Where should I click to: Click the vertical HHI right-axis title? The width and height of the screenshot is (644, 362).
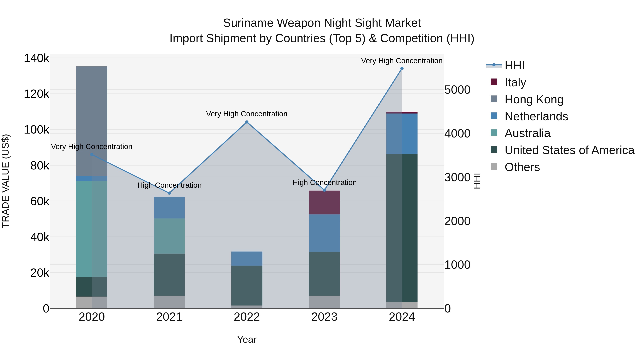point(477,181)
